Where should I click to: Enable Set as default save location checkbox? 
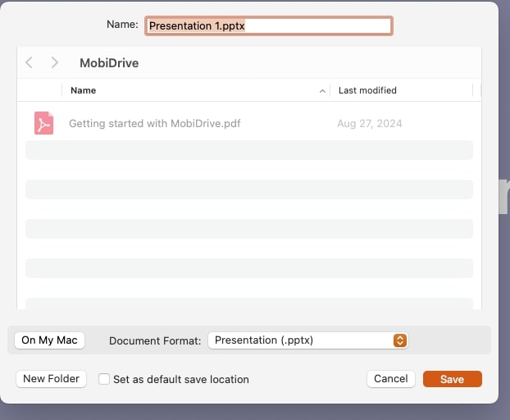104,379
